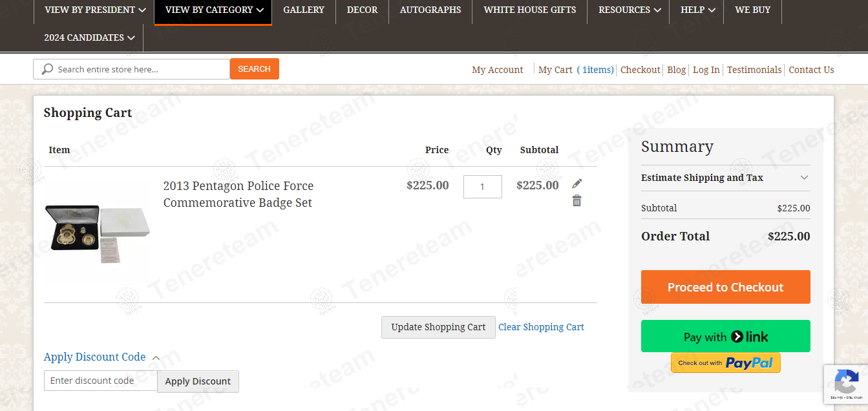Open My Cart showing 1 item
This screenshot has height=411, width=868.
576,69
